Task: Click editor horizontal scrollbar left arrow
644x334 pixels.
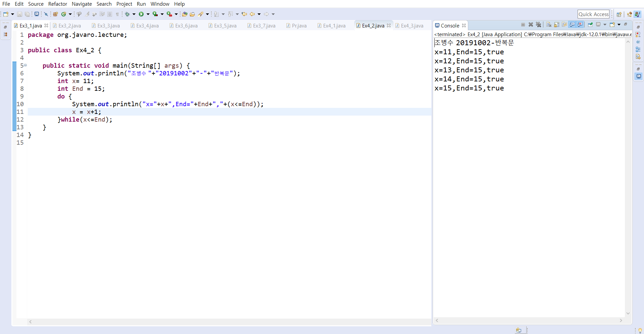Action: [31, 322]
